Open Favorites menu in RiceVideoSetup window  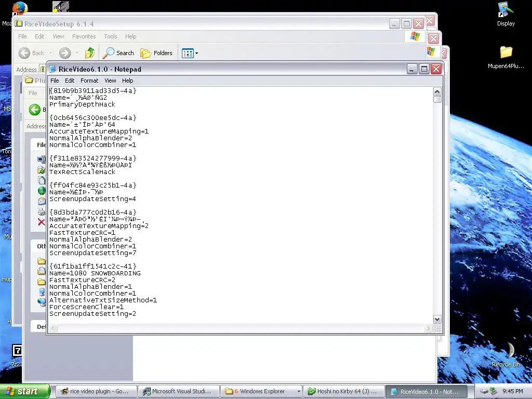click(84, 36)
